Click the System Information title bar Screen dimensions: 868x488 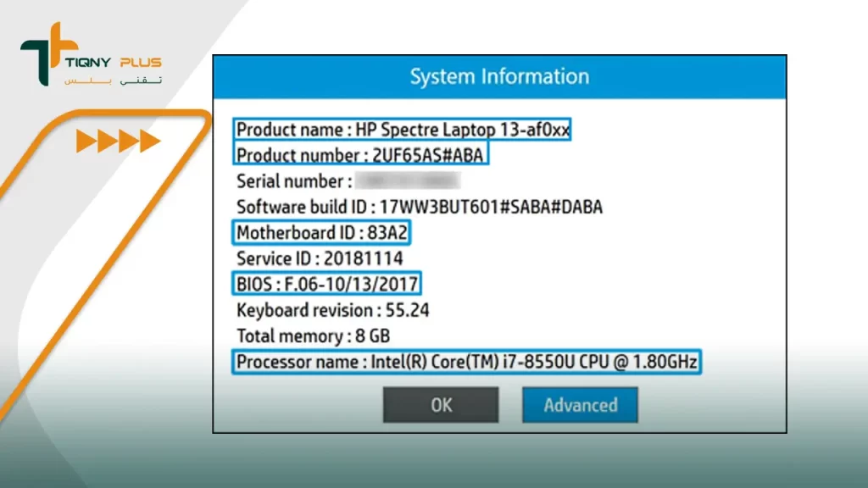pyautogui.click(x=499, y=77)
